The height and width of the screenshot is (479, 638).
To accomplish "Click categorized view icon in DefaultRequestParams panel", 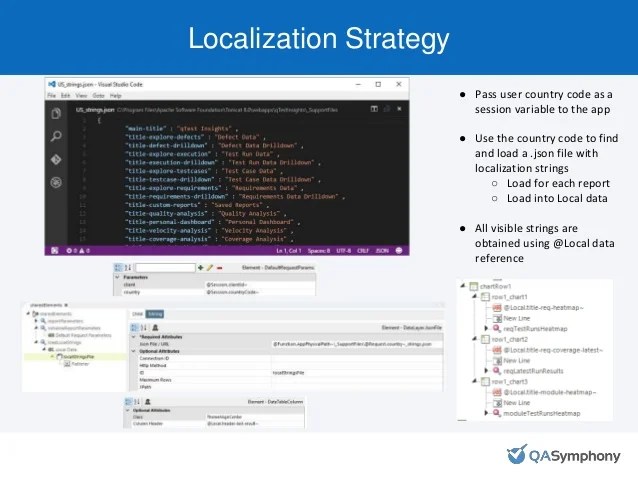I will coord(118,268).
